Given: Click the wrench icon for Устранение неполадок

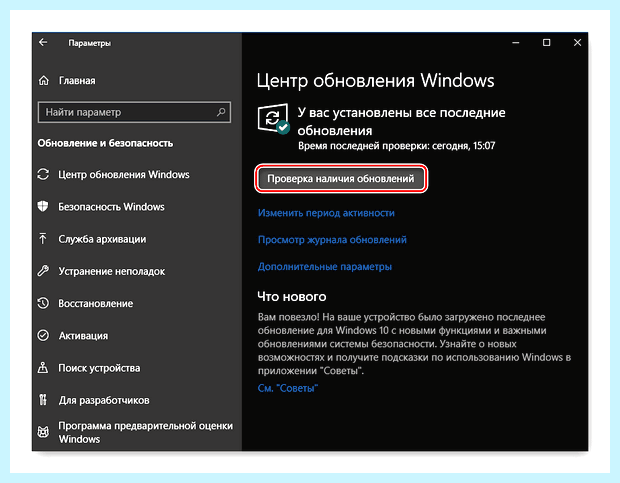Looking at the screenshot, I should coord(43,271).
